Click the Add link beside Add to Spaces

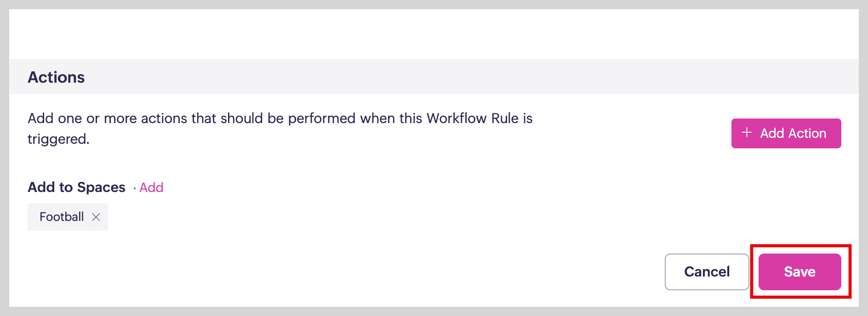coord(151,187)
